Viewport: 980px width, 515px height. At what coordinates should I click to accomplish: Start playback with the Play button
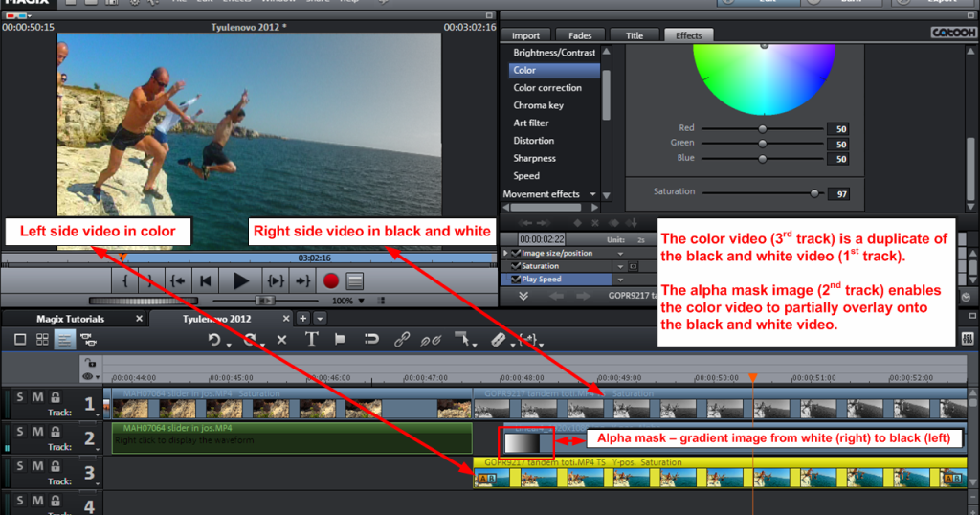pyautogui.click(x=240, y=281)
